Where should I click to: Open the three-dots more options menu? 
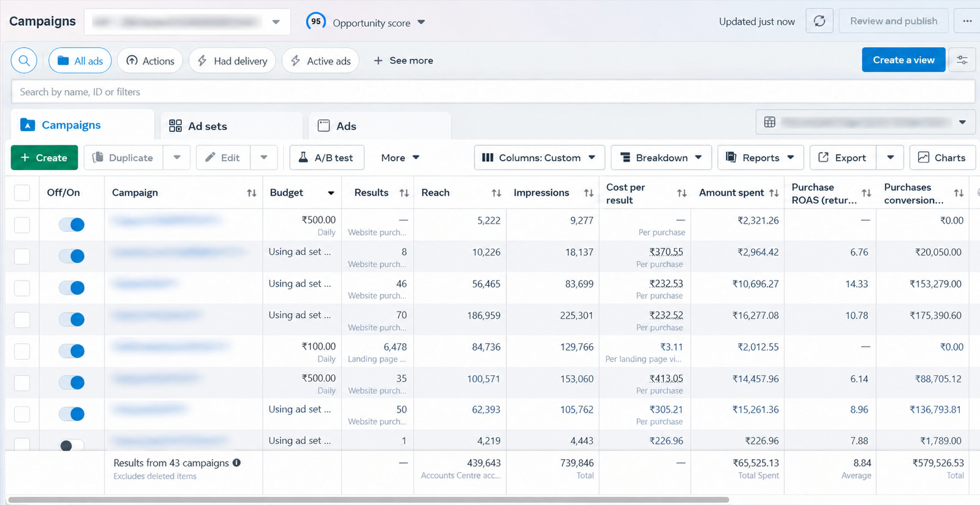[x=967, y=21]
